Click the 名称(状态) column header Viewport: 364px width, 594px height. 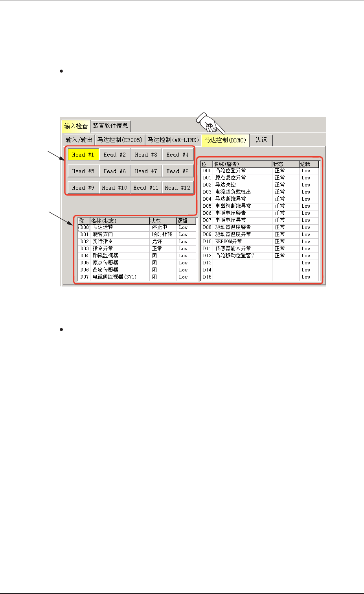(x=119, y=221)
